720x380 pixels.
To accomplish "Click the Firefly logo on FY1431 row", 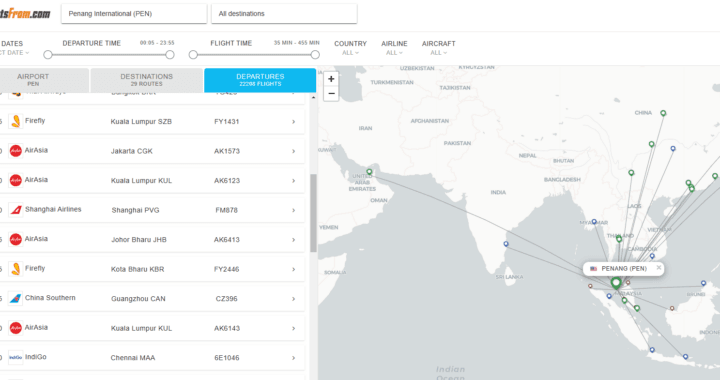I will (x=16, y=121).
